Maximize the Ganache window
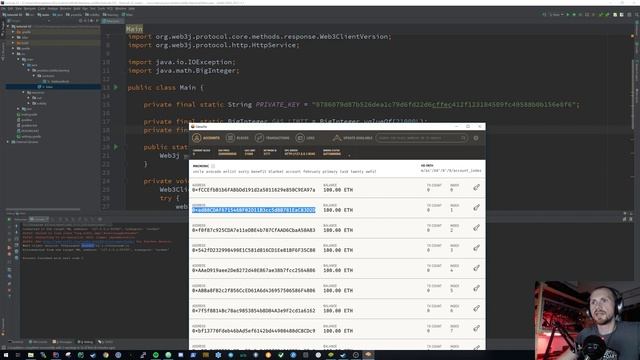 pos(468,127)
